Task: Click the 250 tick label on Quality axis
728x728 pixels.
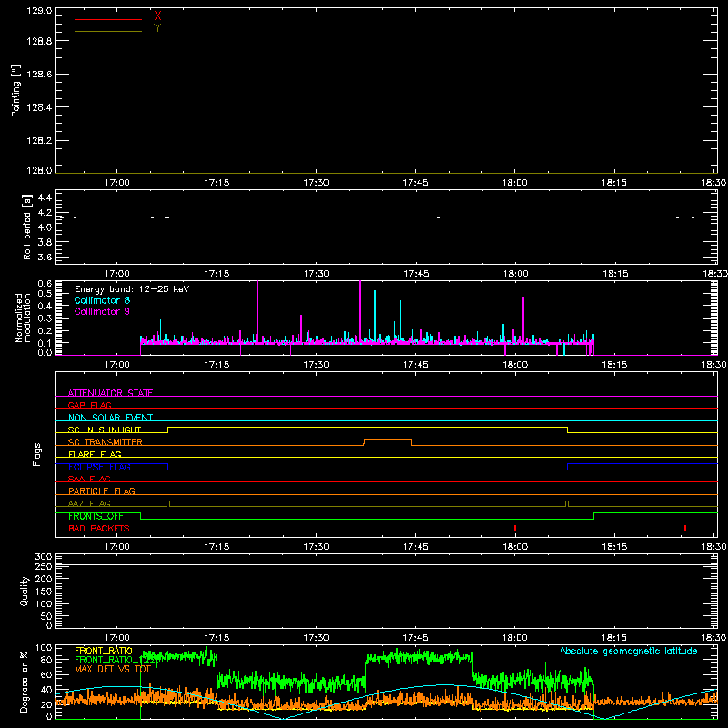Action: click(x=43, y=566)
